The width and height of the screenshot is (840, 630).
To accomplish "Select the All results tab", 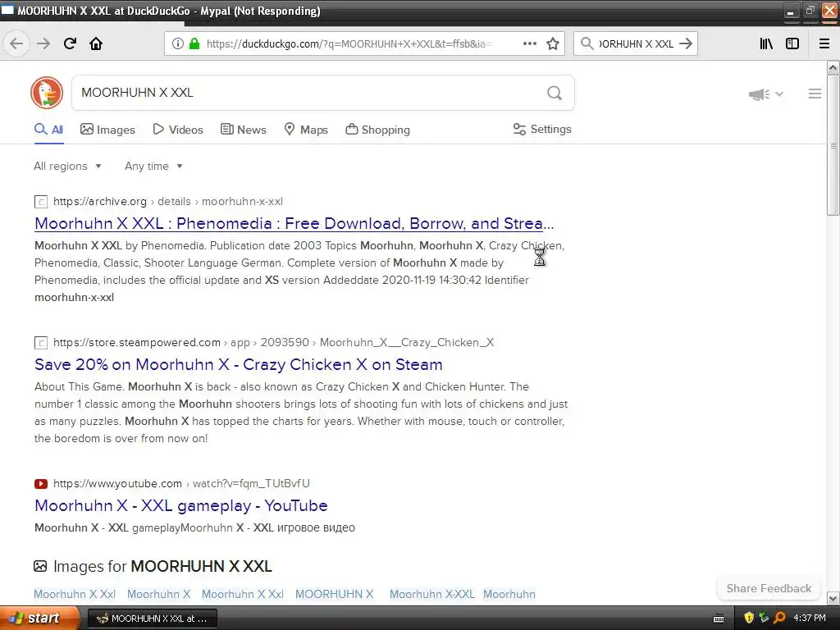I will tap(48, 130).
